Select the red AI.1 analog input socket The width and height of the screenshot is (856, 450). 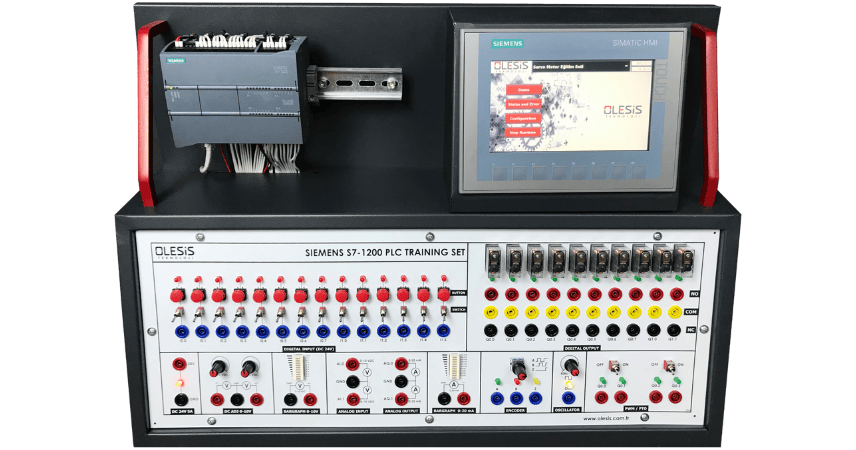coord(353,399)
